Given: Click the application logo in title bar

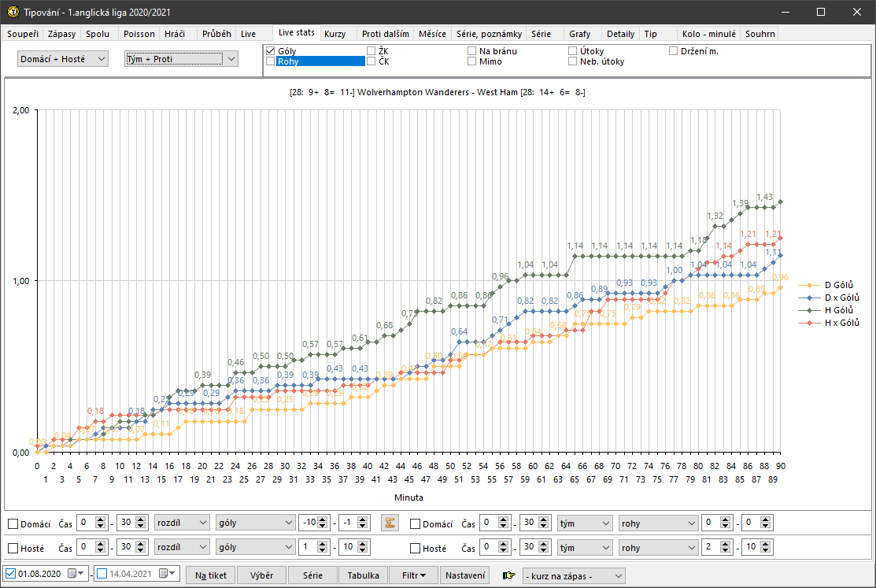Looking at the screenshot, I should [x=13, y=13].
